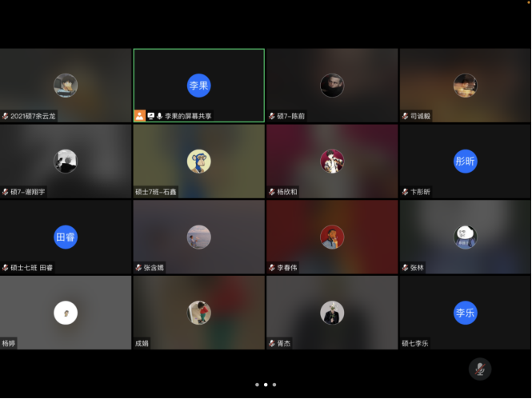Go to the third gallery page dot
This screenshot has height=399, width=532.
coord(274,385)
